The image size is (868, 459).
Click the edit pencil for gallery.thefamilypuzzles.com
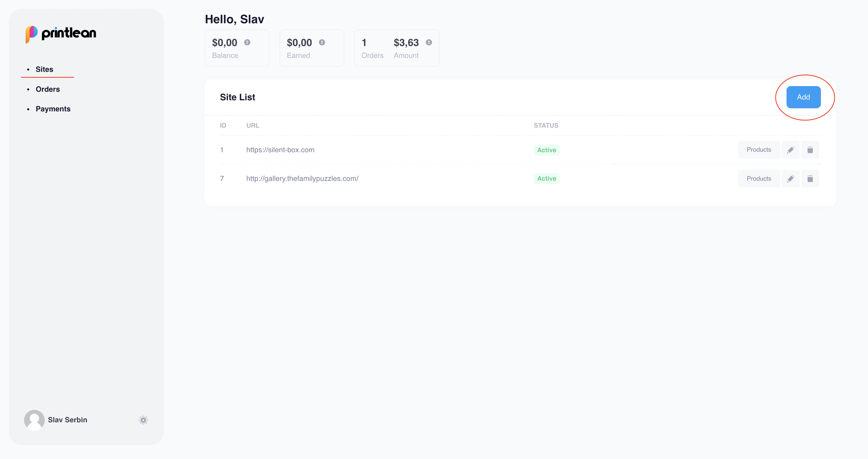click(x=790, y=179)
